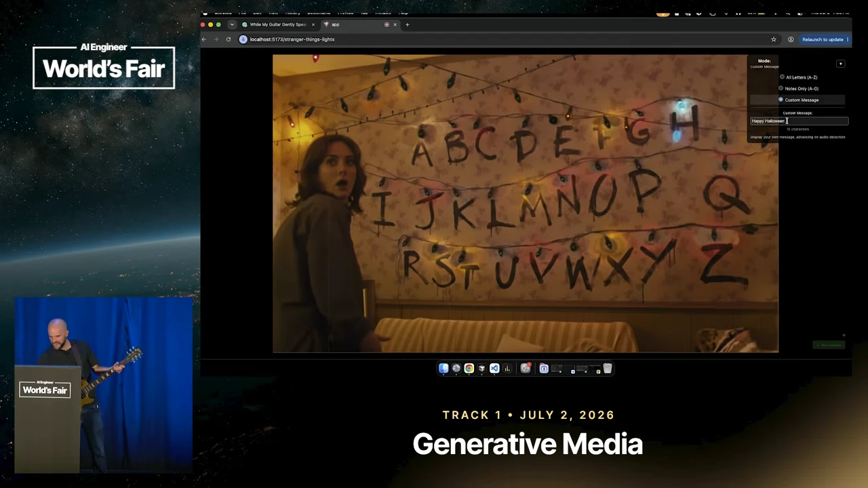This screenshot has width=868, height=488.
Task: Open the cube-shaped app in Dock
Action: coord(481,368)
